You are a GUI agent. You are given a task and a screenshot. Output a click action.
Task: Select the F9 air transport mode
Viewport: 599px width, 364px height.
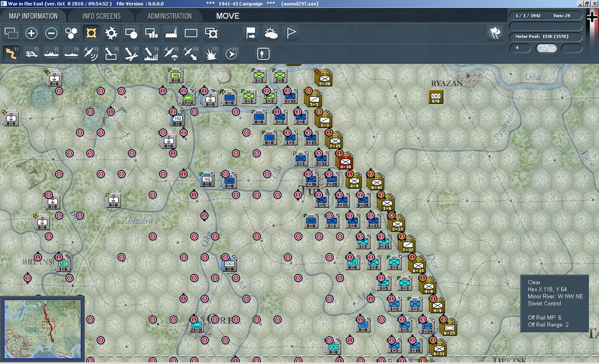(x=171, y=54)
